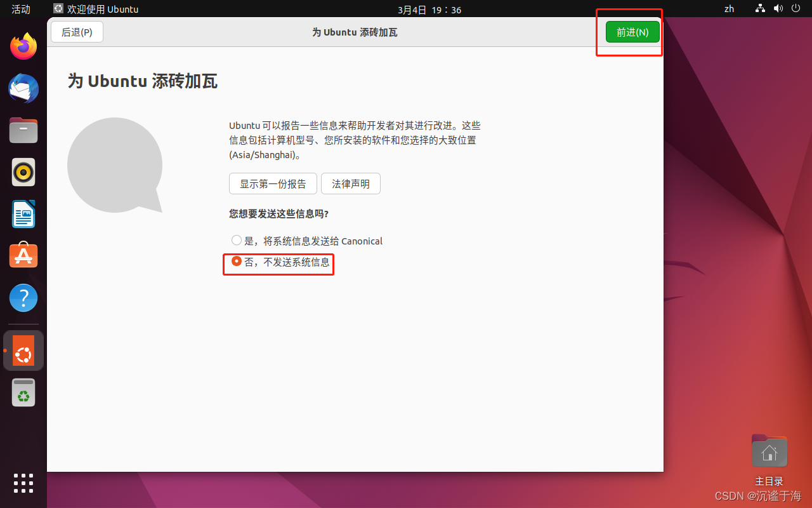Click the question 您想要发送这些信息吗?
The width and height of the screenshot is (812, 508).
tap(278, 214)
